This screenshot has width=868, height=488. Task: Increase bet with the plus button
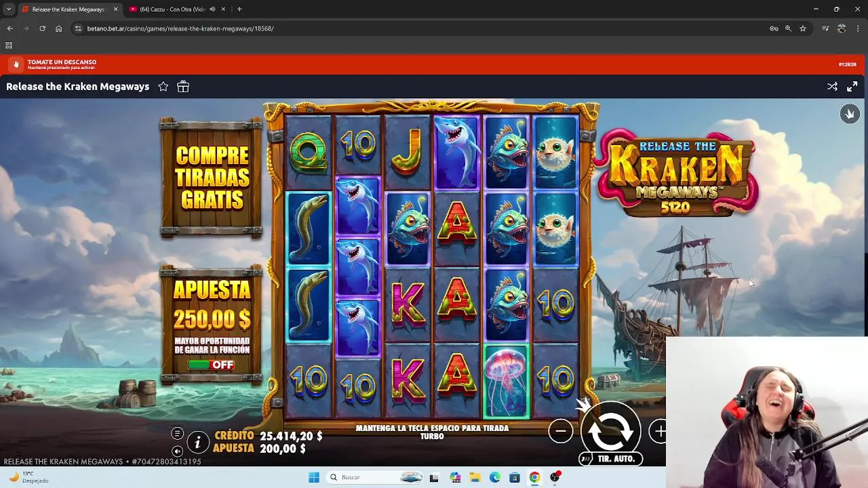pos(659,431)
